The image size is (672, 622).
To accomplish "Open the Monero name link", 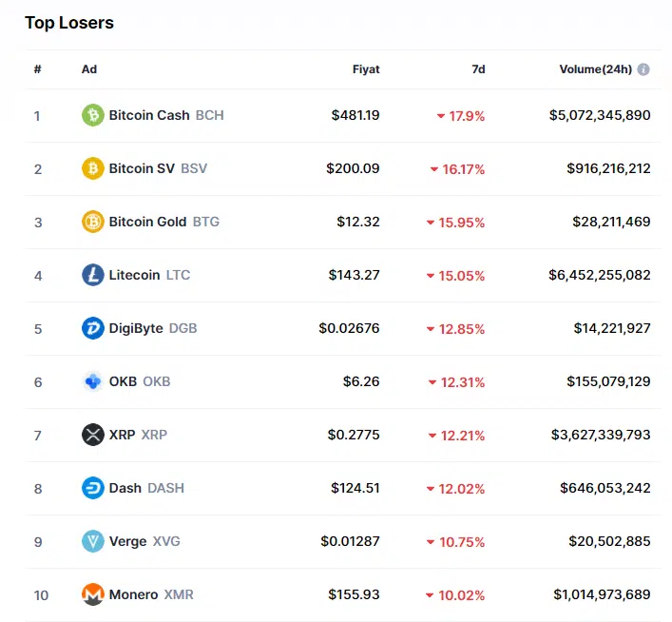I will click(134, 594).
